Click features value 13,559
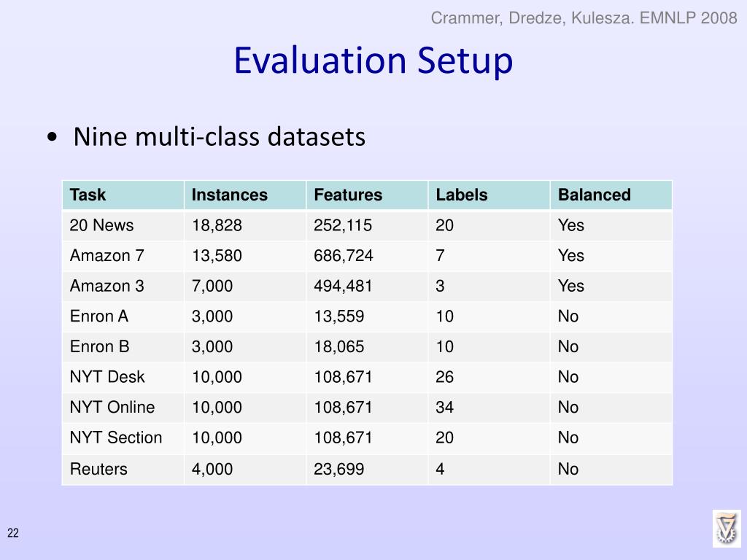Screen dimensions: 747x560 tap(339, 316)
